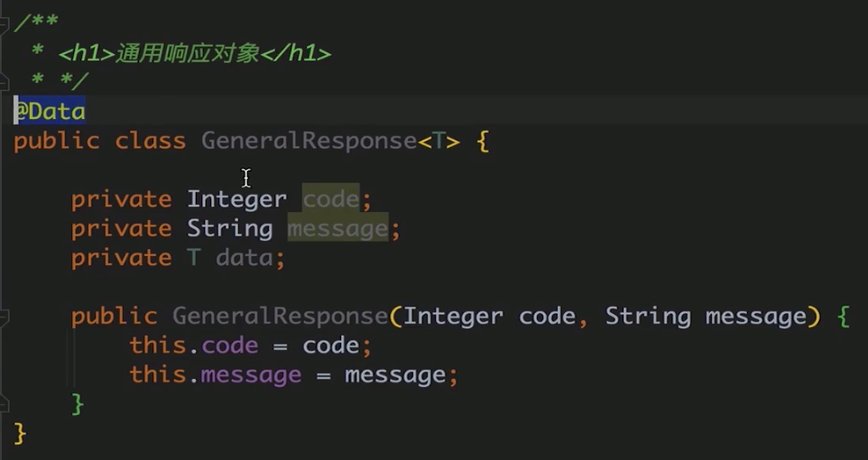Viewport: 868px width, 460px height.
Task: Click the fold marker ending the Javadoc comment
Action: pos(4,83)
